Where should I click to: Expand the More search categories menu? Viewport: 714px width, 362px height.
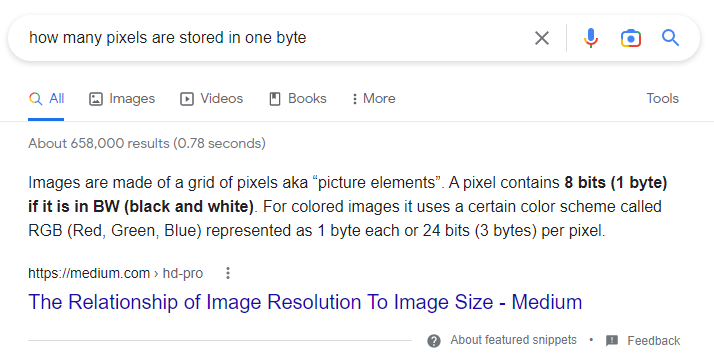(x=373, y=99)
